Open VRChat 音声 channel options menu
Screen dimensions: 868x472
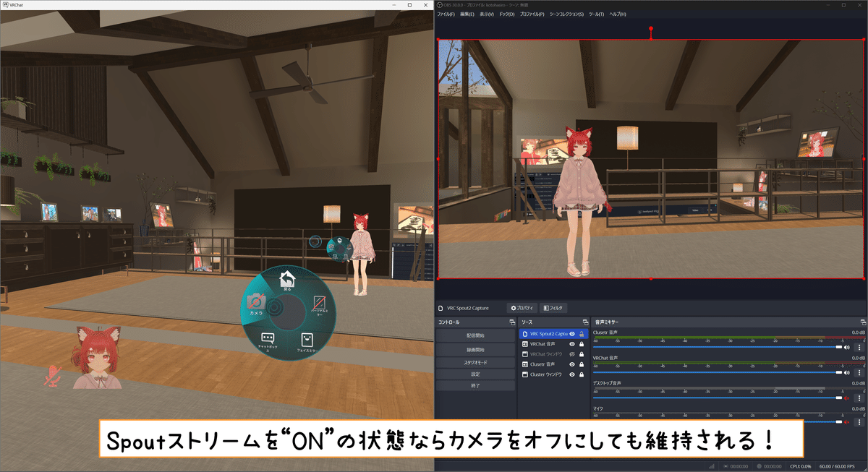(859, 372)
